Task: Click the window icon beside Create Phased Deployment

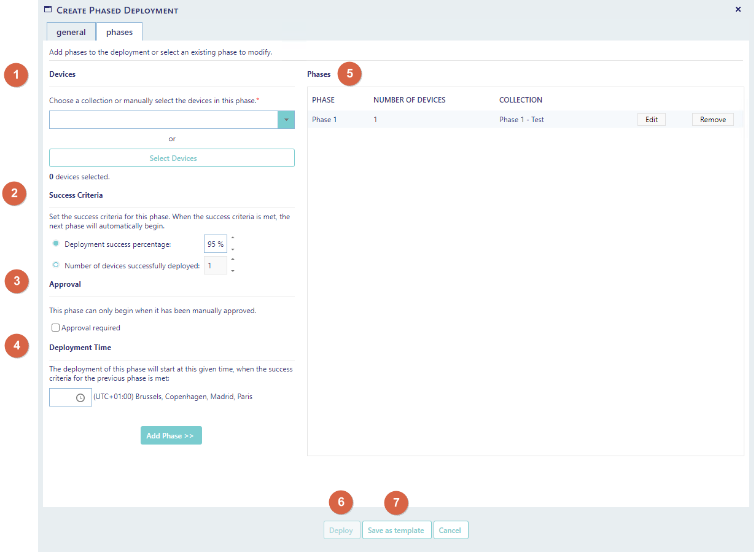Action: click(x=48, y=10)
